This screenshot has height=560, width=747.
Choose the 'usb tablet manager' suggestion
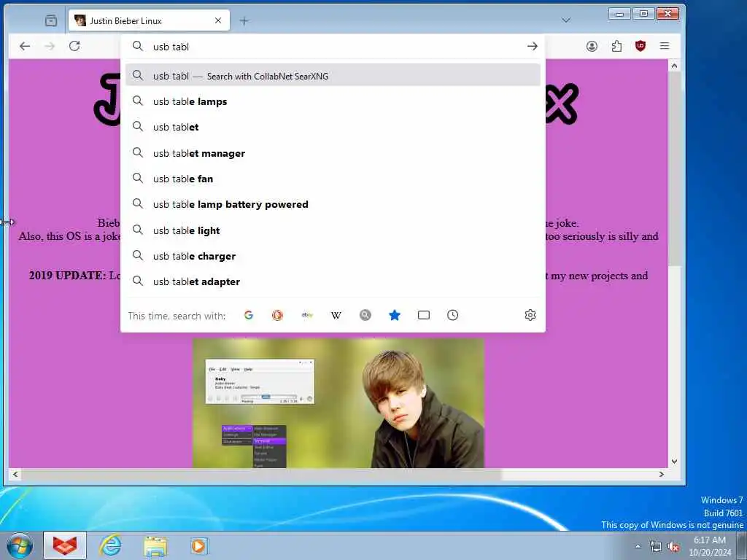333,153
